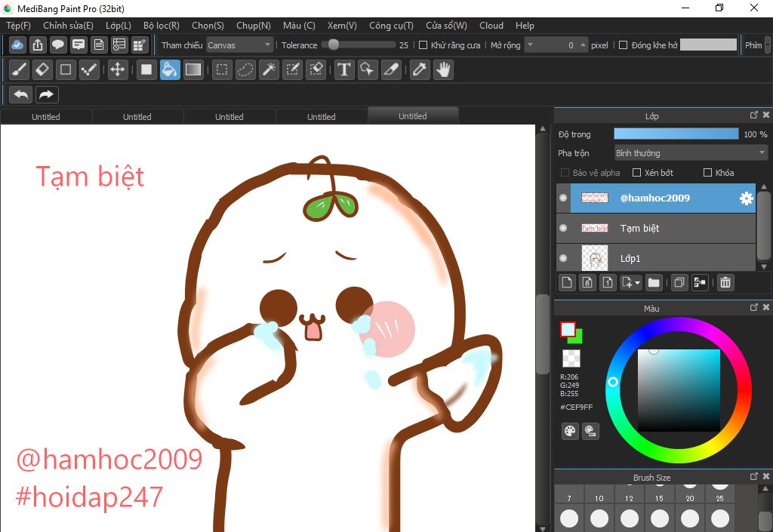Select the Lasso selection tool

coord(245,69)
